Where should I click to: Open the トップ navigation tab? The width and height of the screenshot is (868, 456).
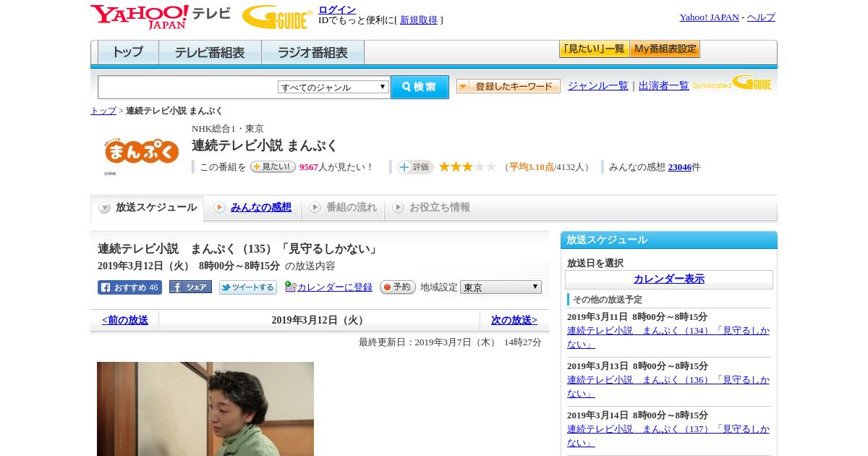click(128, 53)
